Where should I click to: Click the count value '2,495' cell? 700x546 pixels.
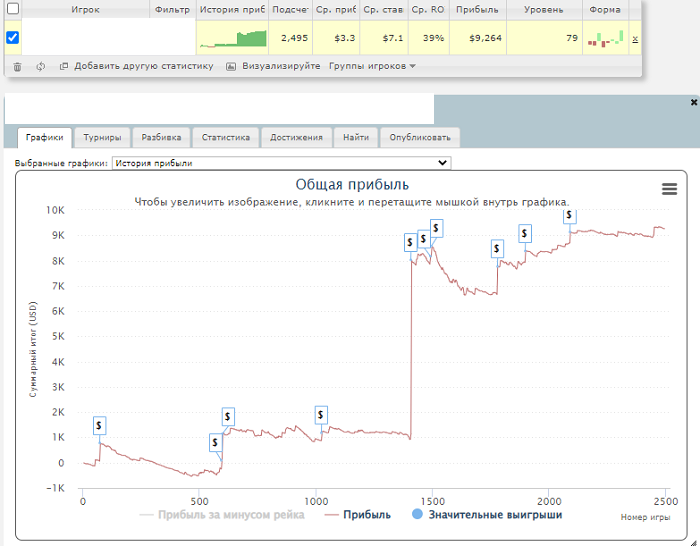coord(291,38)
